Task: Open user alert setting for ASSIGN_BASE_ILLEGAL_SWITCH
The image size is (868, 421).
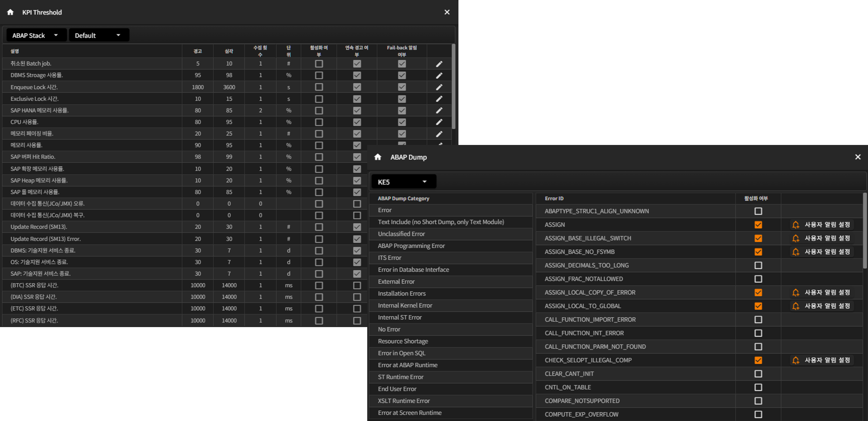Action: point(821,238)
